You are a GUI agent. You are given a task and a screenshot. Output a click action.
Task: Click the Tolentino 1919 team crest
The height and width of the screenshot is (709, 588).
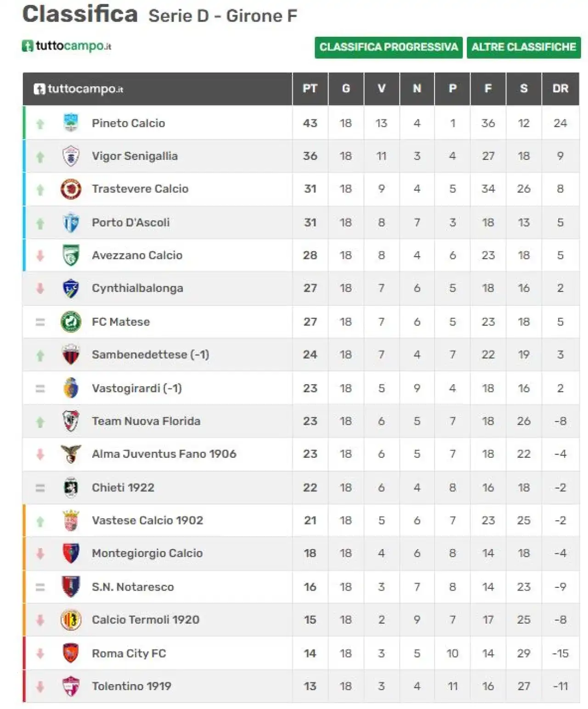[71, 686]
